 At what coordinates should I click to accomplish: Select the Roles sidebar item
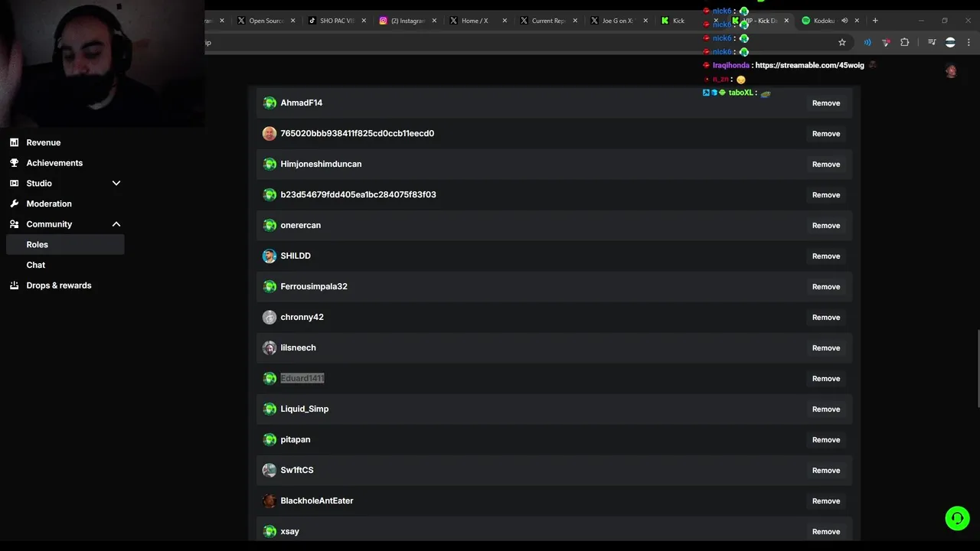pyautogui.click(x=38, y=245)
